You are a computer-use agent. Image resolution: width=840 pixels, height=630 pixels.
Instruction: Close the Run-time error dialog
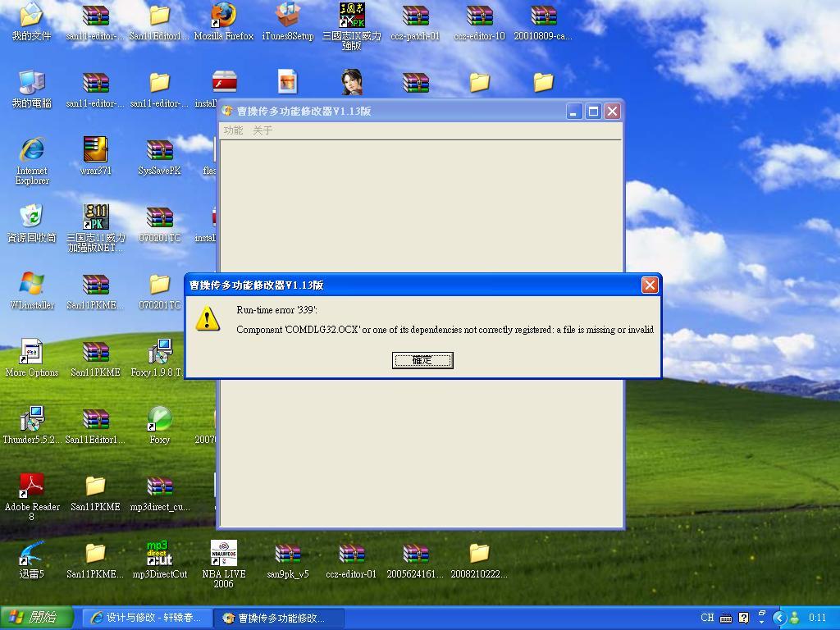click(650, 285)
